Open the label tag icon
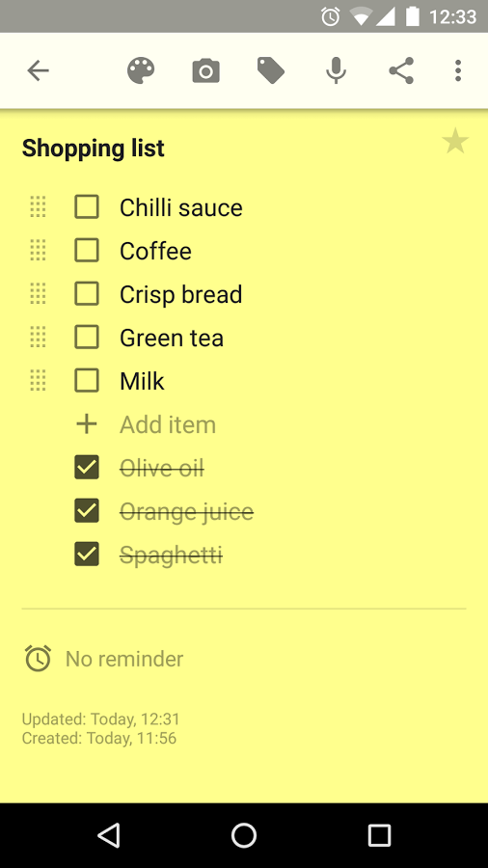The height and width of the screenshot is (868, 488). [x=271, y=70]
